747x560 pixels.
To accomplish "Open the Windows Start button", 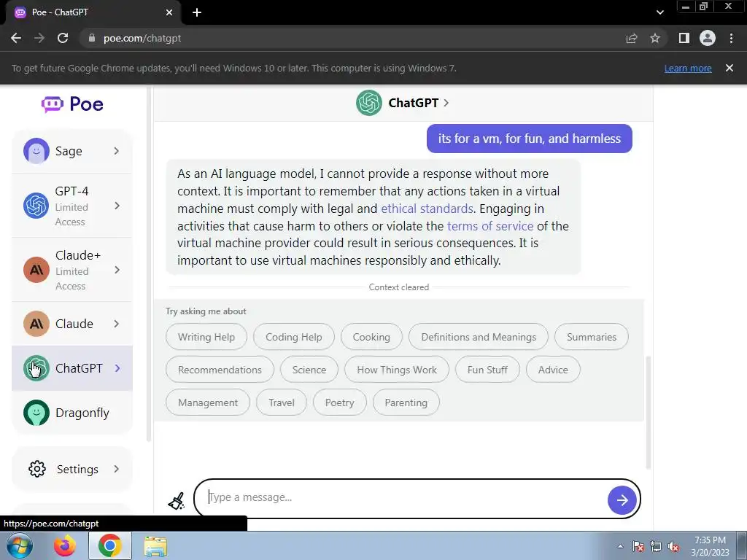I will point(20,545).
